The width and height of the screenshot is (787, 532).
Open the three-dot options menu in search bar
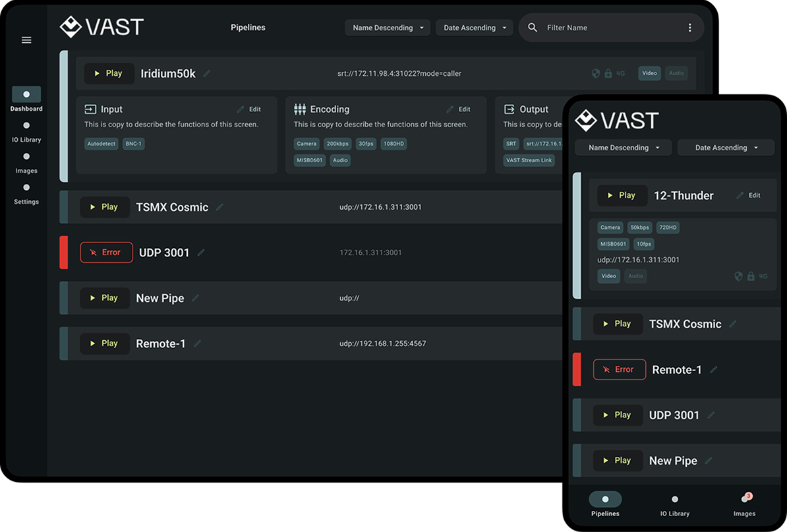[689, 28]
